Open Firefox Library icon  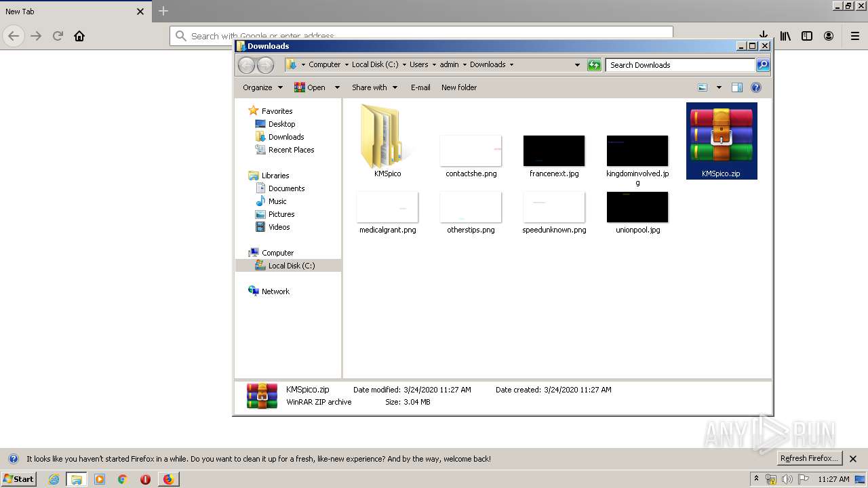point(785,36)
